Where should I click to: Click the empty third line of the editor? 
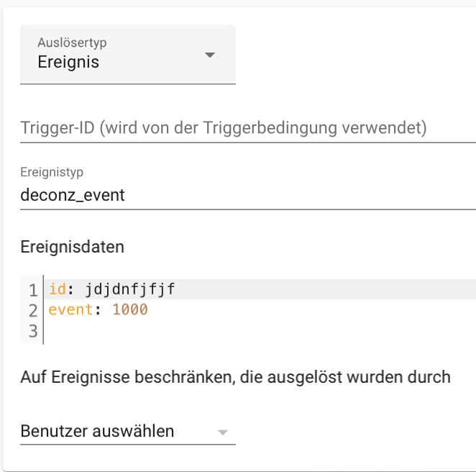[216, 331]
